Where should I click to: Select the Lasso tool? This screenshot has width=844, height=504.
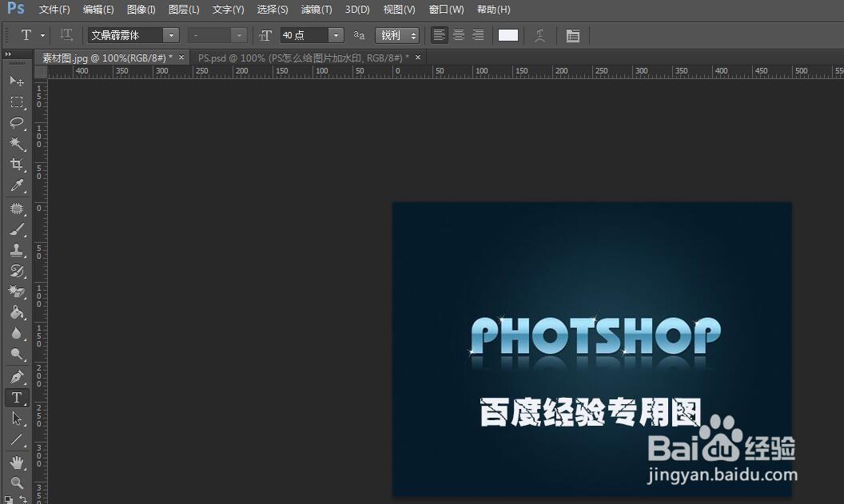[x=17, y=123]
